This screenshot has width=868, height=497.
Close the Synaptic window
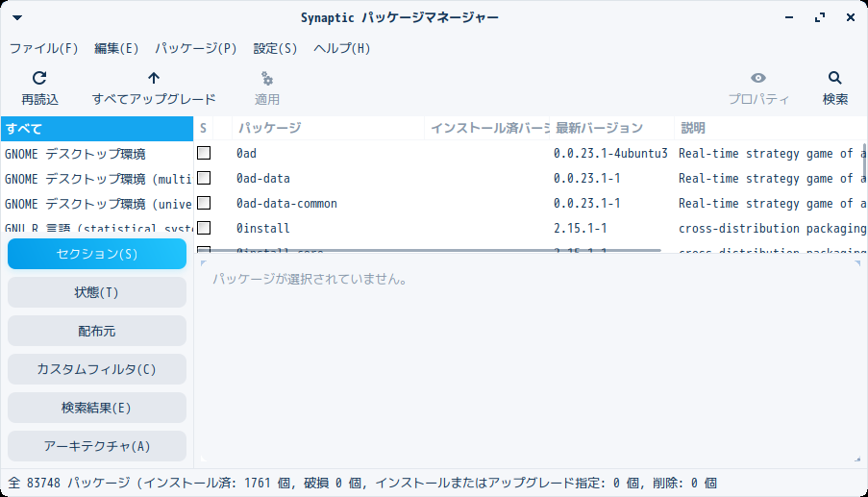tap(851, 17)
